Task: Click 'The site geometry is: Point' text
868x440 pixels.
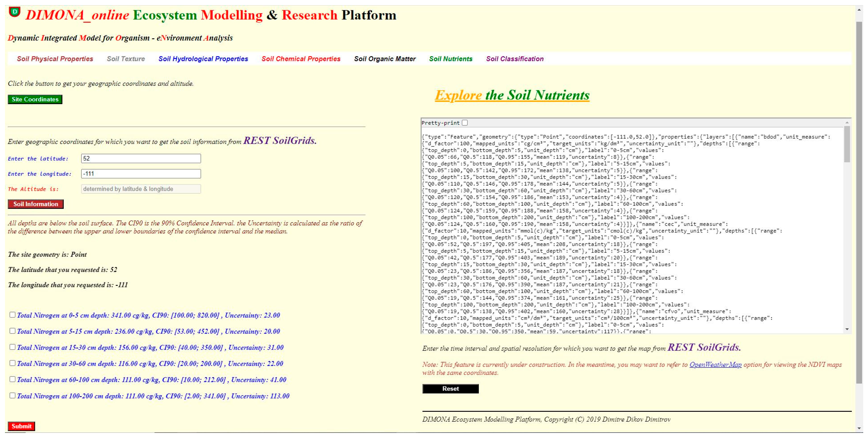Action: [47, 254]
